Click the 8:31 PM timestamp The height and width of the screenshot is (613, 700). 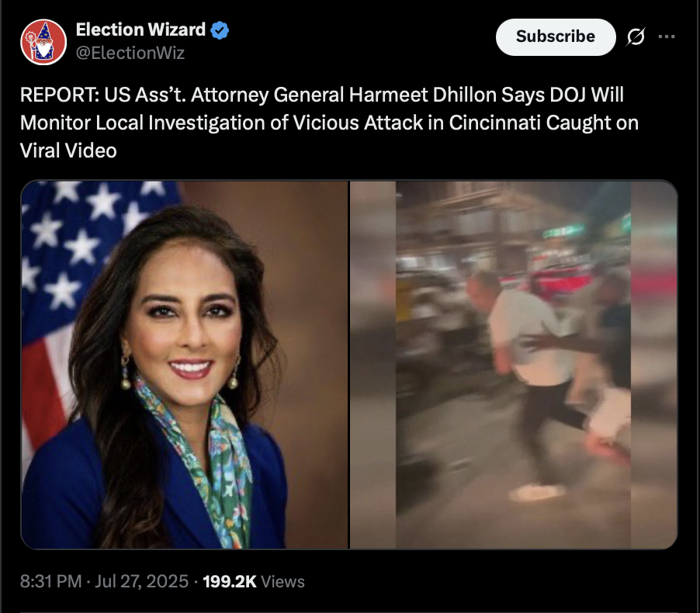coord(51,581)
